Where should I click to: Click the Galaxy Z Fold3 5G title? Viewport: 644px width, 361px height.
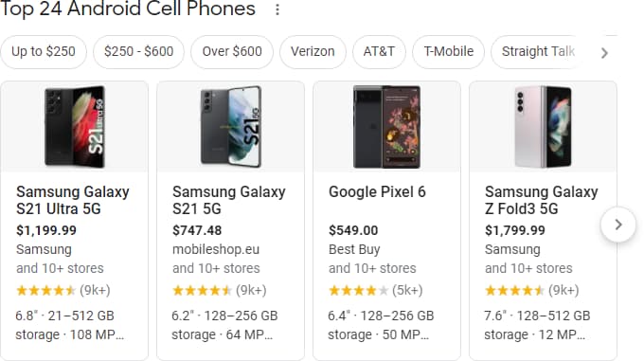coord(542,201)
